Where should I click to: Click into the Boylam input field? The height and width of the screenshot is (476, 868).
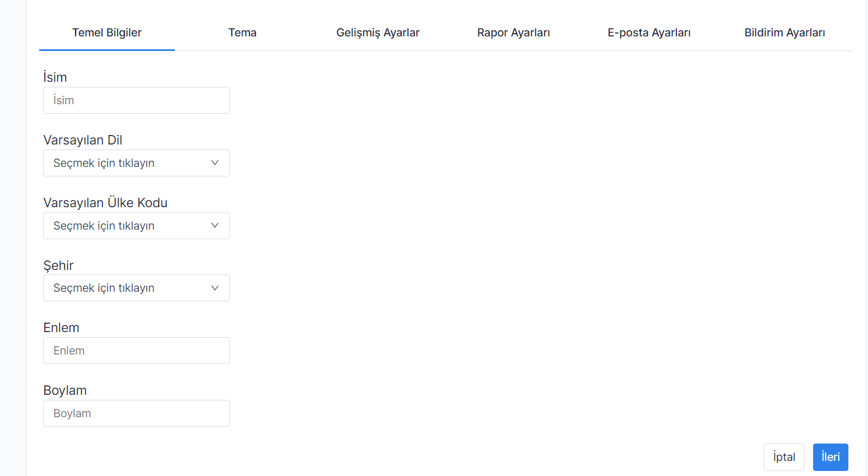(x=136, y=413)
